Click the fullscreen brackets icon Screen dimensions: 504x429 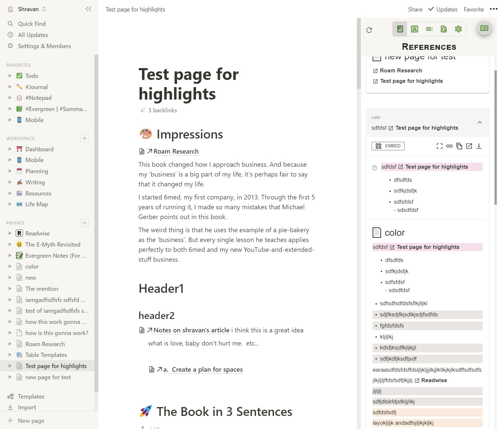[439, 146]
